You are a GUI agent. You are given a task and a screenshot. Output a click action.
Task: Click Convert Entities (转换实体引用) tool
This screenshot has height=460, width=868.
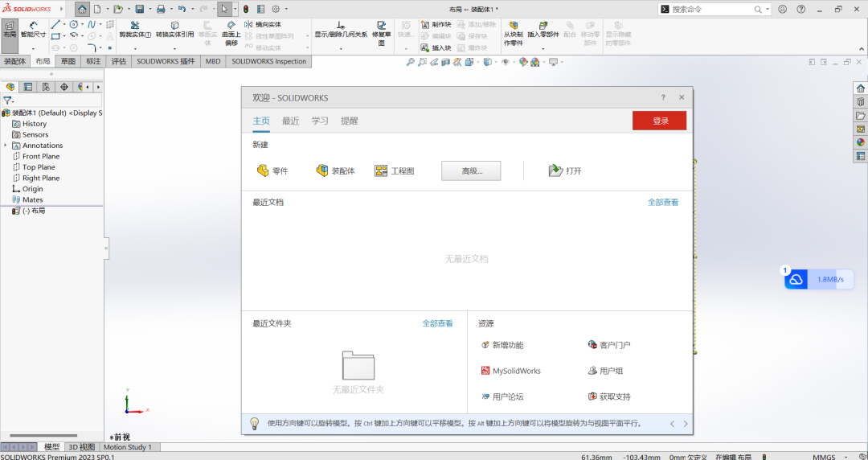click(x=175, y=30)
